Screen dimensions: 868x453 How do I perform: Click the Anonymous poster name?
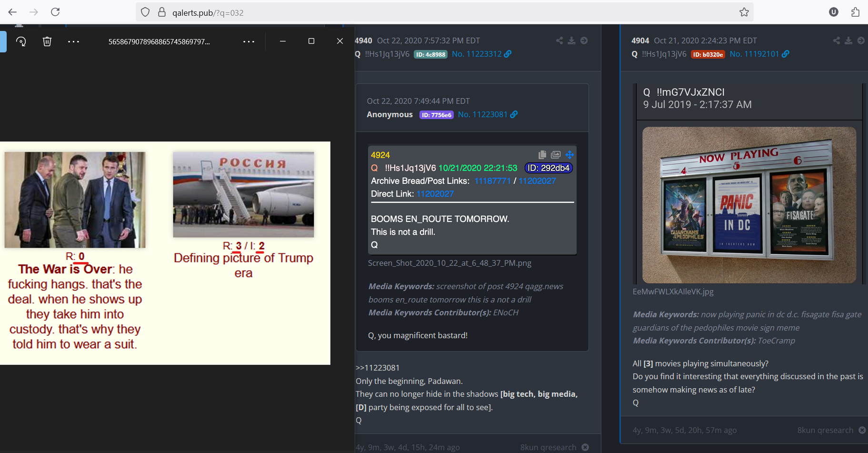point(389,114)
